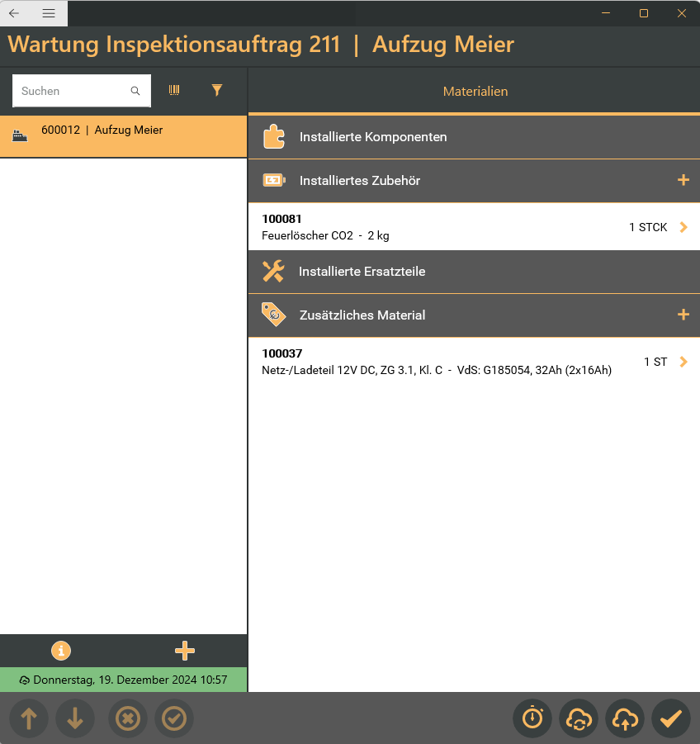
Task: Click the round cancel X button
Action: (x=128, y=718)
